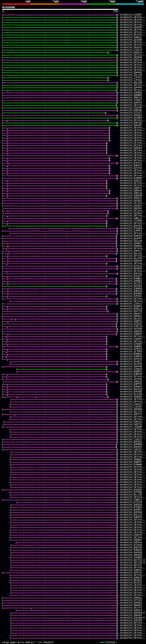Image resolution: width=146 pixels, height=644 pixels.
Task: Select the UniRef100_Q4UD92 entry
Action: click(x=131, y=490)
